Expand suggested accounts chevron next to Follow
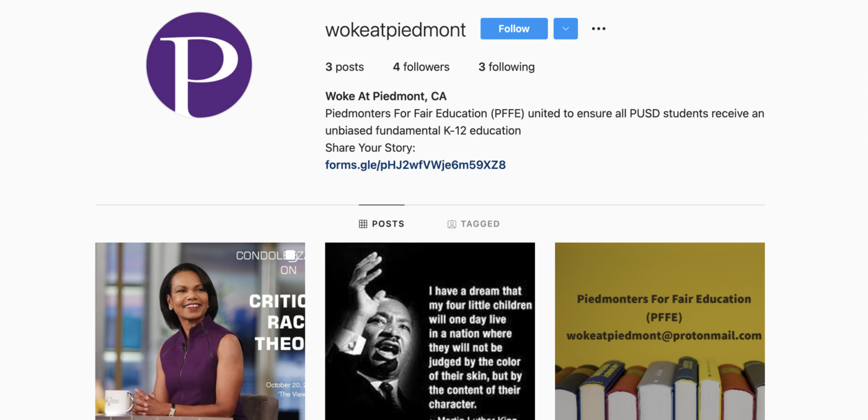Viewport: 868px width, 420px height. [565, 28]
